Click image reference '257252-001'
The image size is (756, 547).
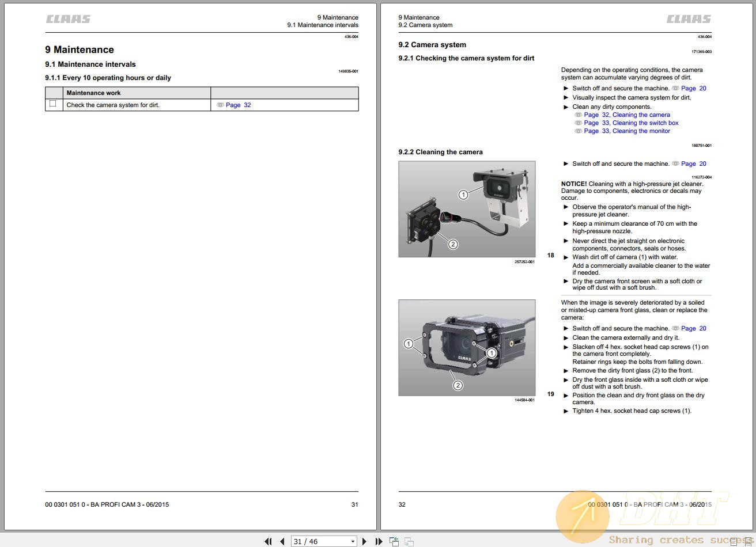pyautogui.click(x=524, y=262)
